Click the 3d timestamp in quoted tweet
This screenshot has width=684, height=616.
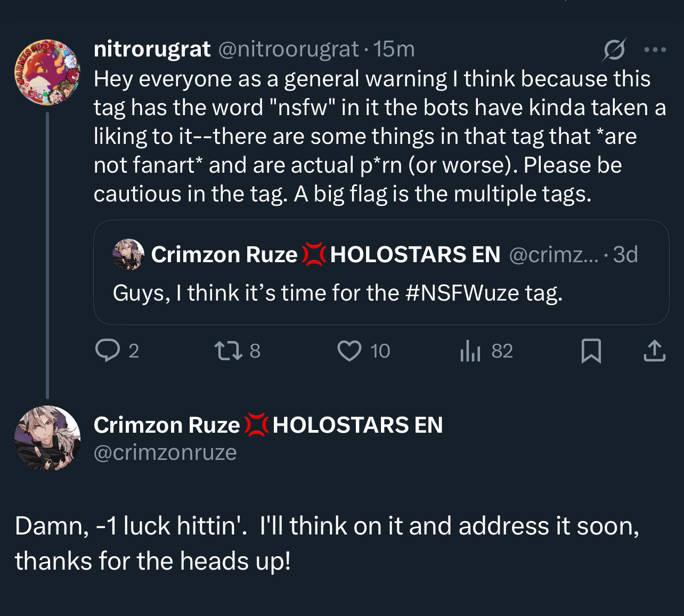tap(625, 255)
